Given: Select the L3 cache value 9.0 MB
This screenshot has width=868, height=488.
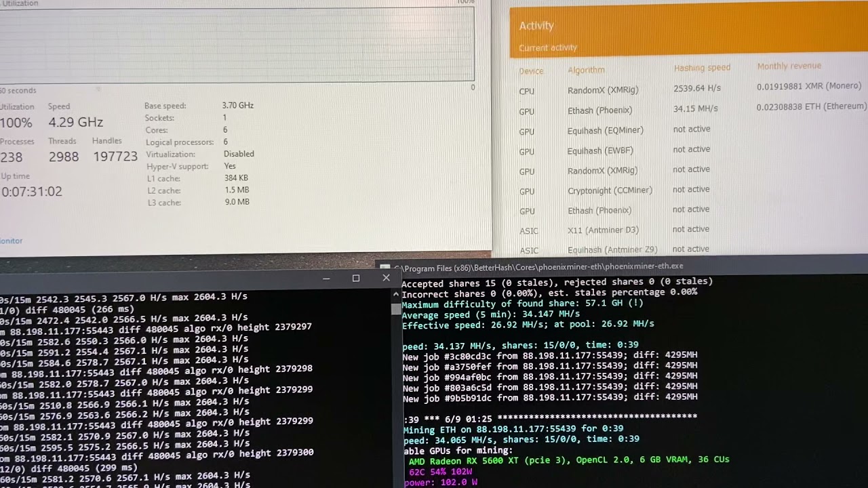Looking at the screenshot, I should click(237, 202).
